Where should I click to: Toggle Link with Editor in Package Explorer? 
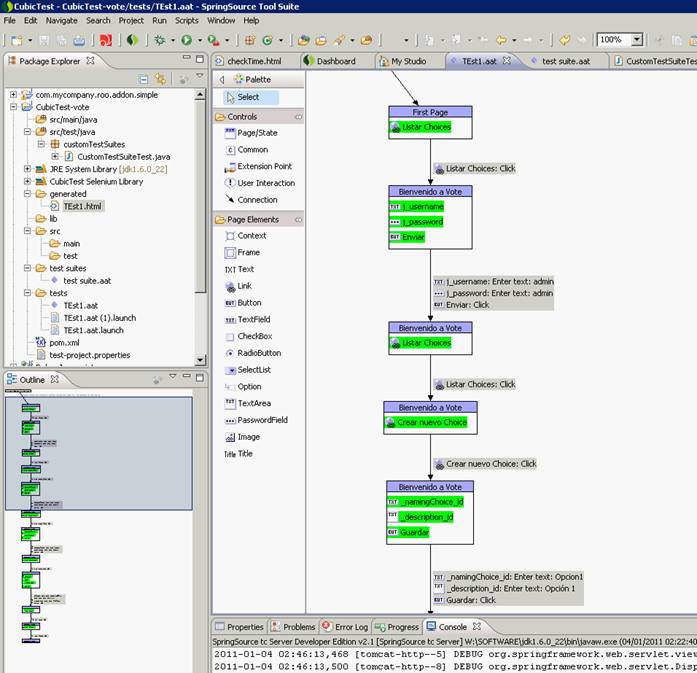point(159,79)
